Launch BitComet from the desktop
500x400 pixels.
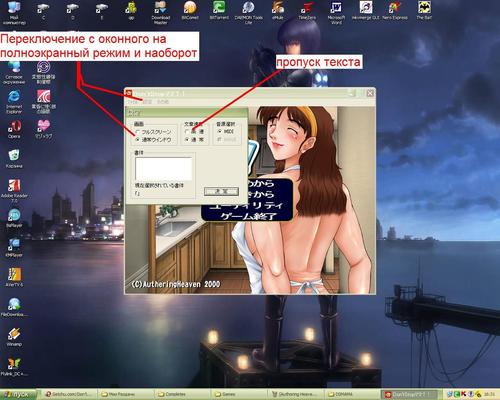point(190,11)
